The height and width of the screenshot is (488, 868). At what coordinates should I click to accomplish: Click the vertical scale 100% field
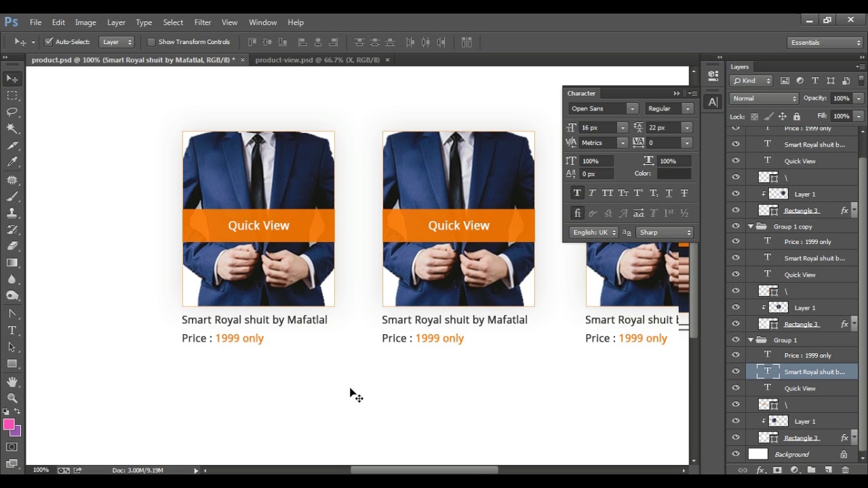coord(595,161)
